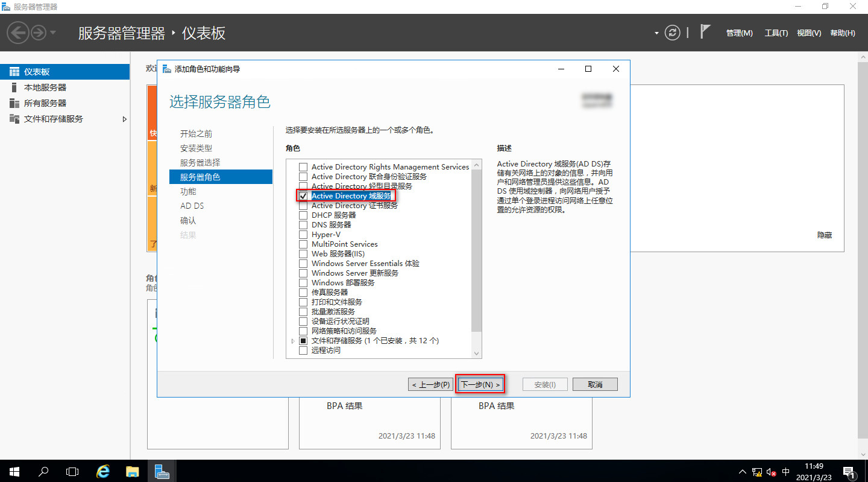Go to wizard step 服务器选择
The image size is (868, 482).
(200, 163)
